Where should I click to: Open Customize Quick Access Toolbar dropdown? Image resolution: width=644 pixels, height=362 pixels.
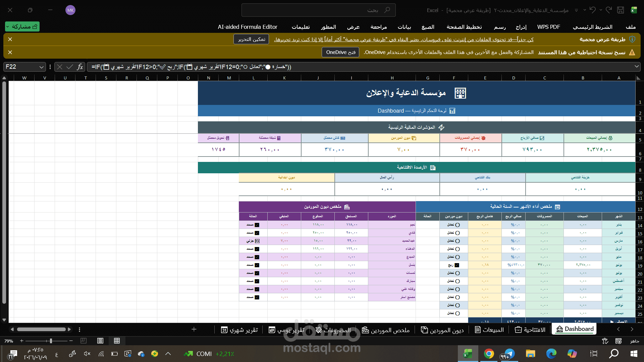coord(576,10)
